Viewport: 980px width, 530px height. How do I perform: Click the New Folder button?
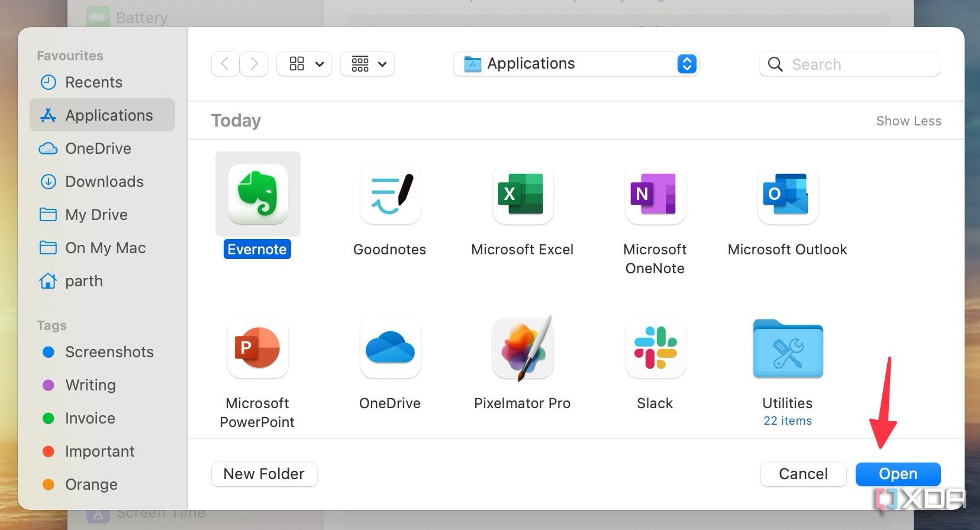pyautogui.click(x=264, y=474)
